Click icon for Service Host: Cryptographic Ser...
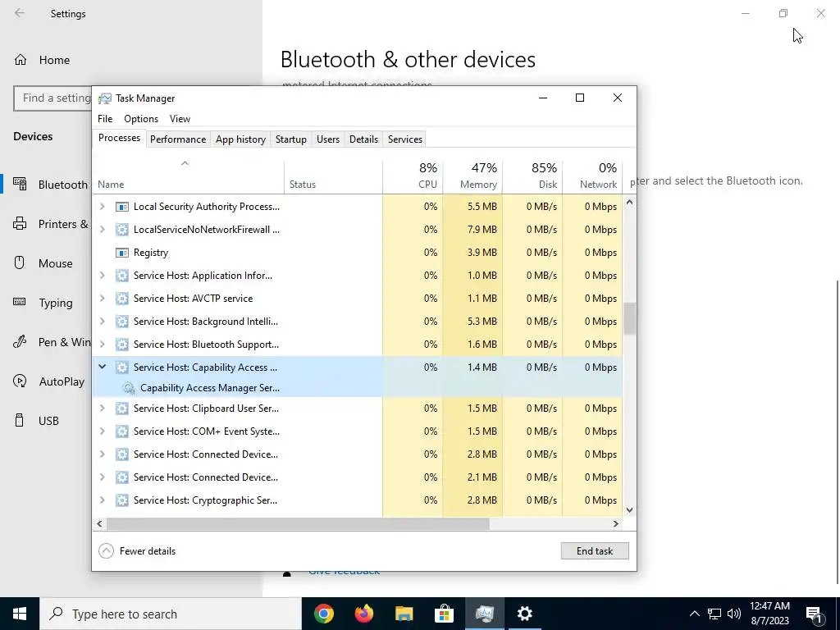This screenshot has height=630, width=840. [x=122, y=501]
